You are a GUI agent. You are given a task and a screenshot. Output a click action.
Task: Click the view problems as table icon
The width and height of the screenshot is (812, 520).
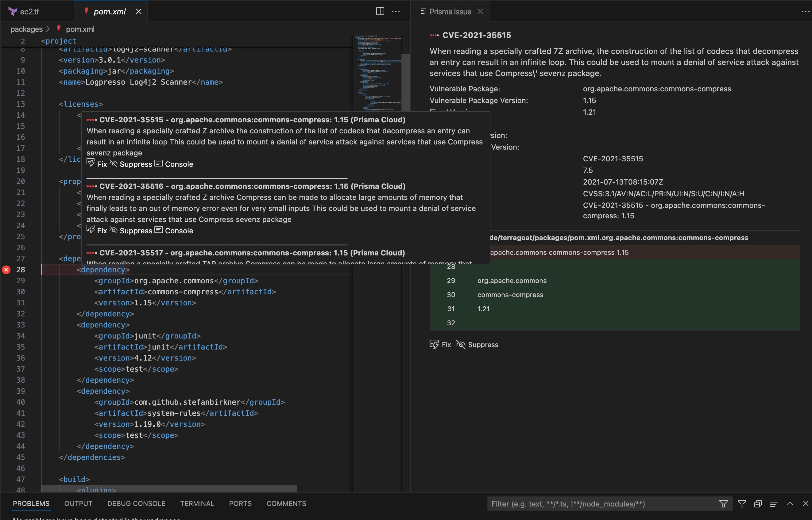click(774, 503)
